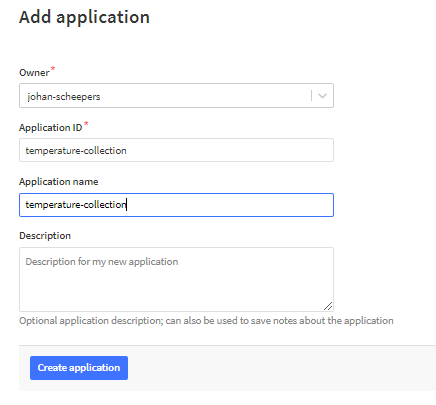
Task: Open the Owner dropdown showing johan-scheepers
Action: tap(176, 96)
